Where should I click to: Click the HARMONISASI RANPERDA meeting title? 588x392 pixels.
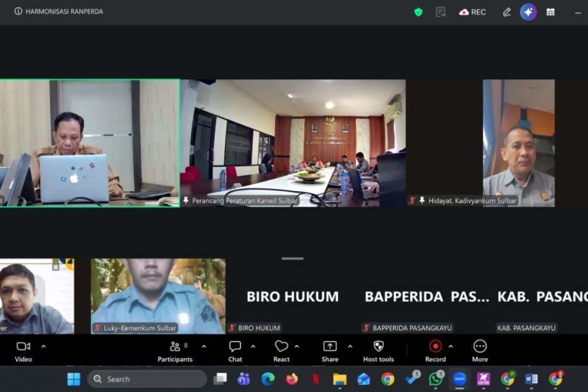point(64,11)
